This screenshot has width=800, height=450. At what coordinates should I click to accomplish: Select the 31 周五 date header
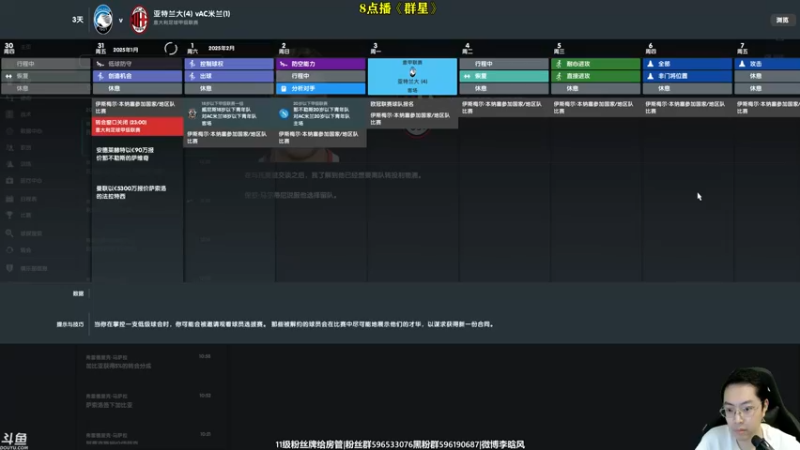[101, 48]
